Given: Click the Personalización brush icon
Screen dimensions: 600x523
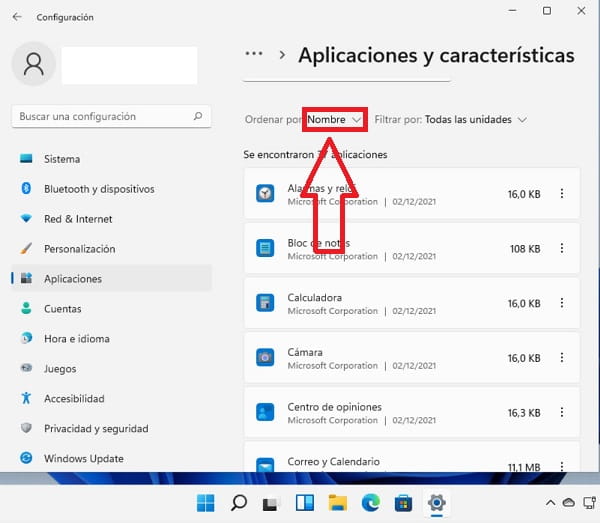Looking at the screenshot, I should click(x=26, y=248).
